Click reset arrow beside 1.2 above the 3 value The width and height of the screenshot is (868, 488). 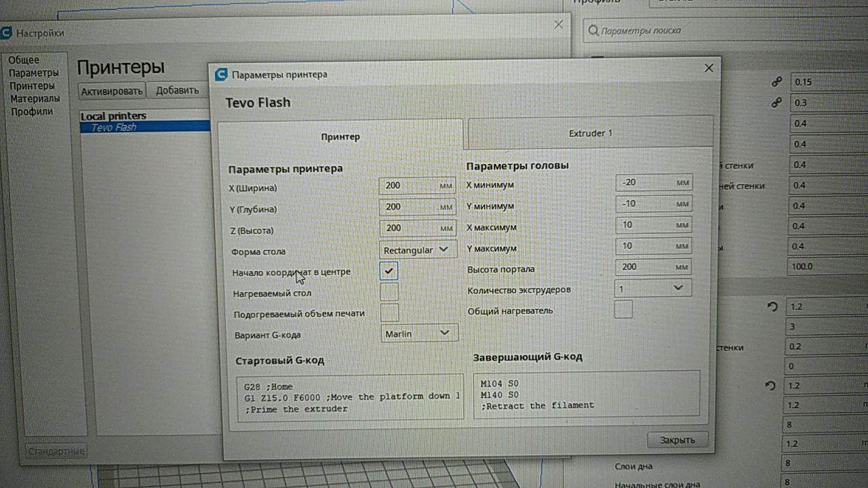tap(772, 306)
